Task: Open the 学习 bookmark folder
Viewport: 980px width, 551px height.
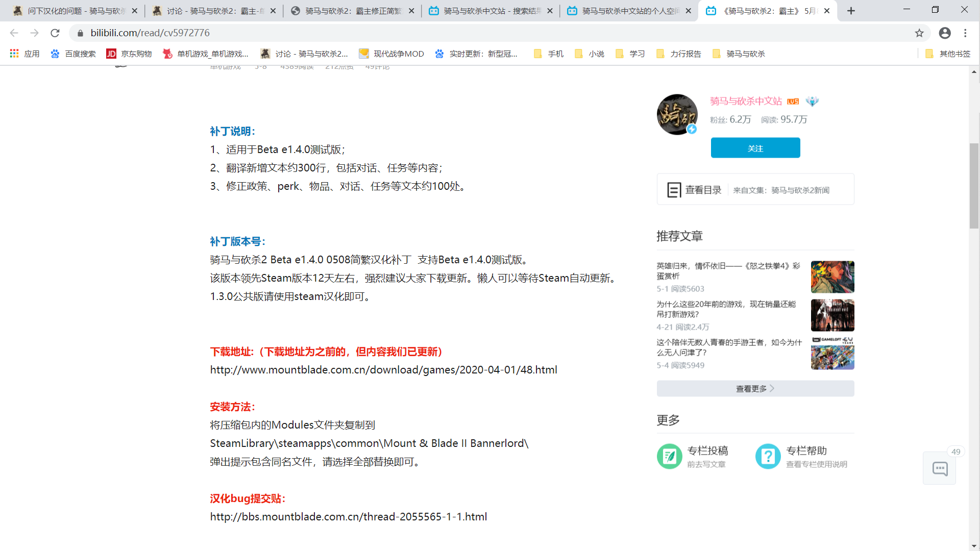Action: pyautogui.click(x=630, y=54)
